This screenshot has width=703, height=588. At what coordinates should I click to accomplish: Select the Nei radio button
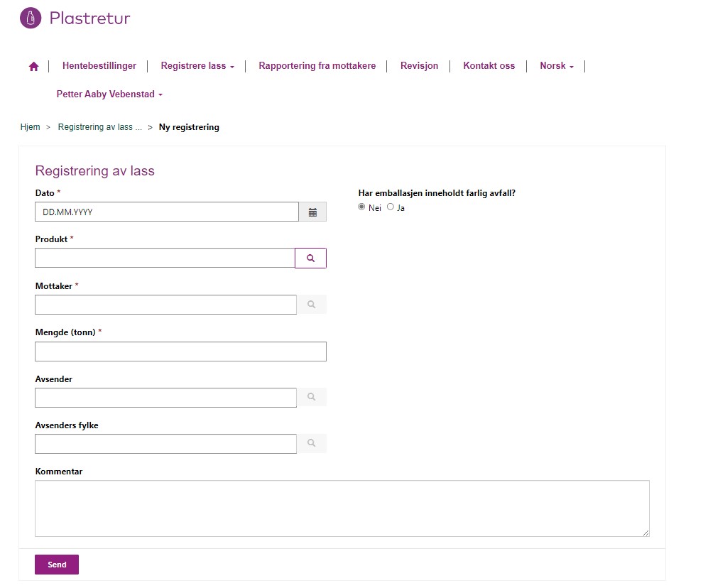(362, 207)
